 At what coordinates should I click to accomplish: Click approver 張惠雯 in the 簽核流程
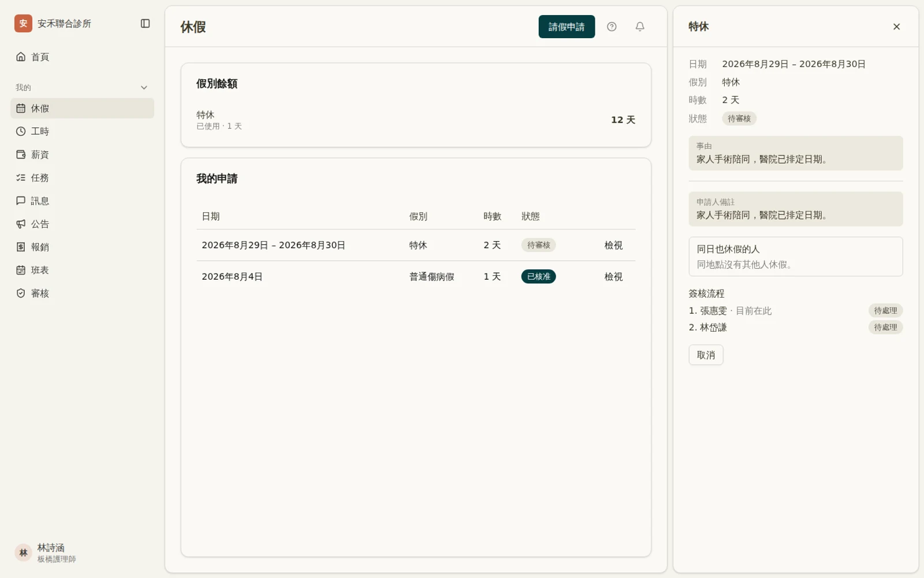(x=713, y=311)
